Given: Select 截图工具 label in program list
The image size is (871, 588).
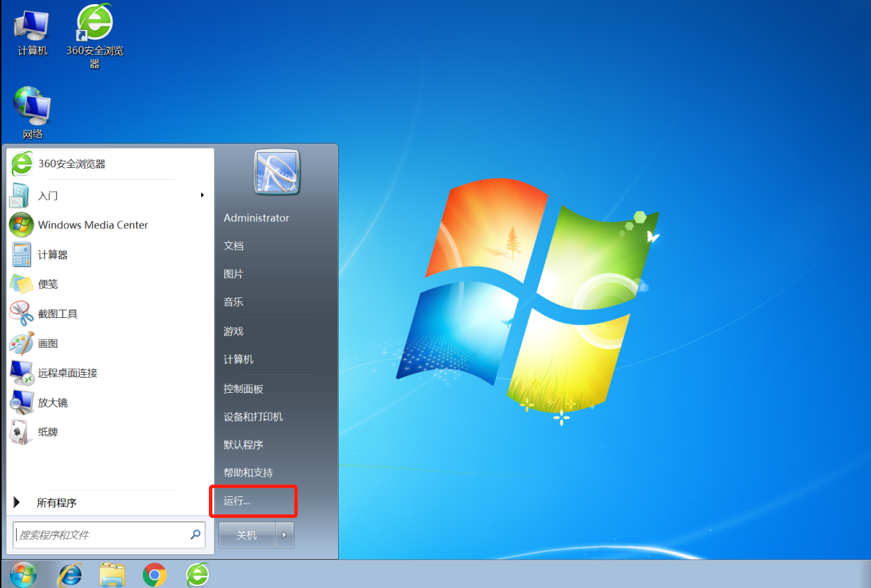Looking at the screenshot, I should [x=58, y=314].
